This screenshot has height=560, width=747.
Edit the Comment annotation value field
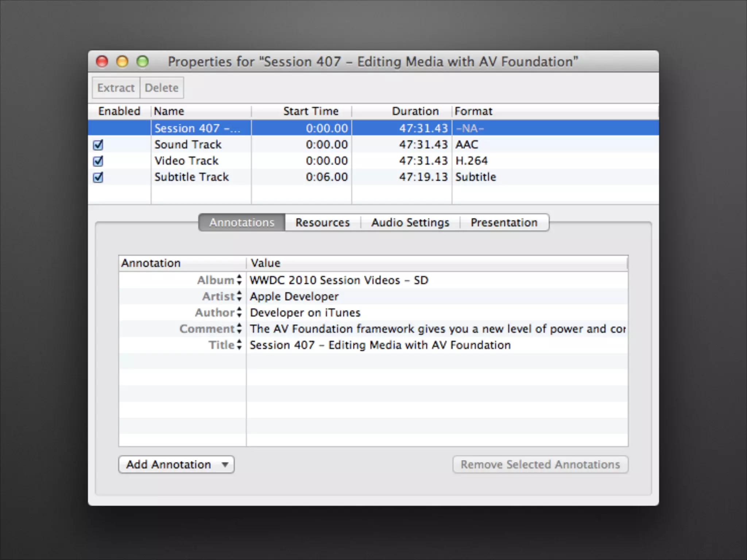pyautogui.click(x=437, y=329)
